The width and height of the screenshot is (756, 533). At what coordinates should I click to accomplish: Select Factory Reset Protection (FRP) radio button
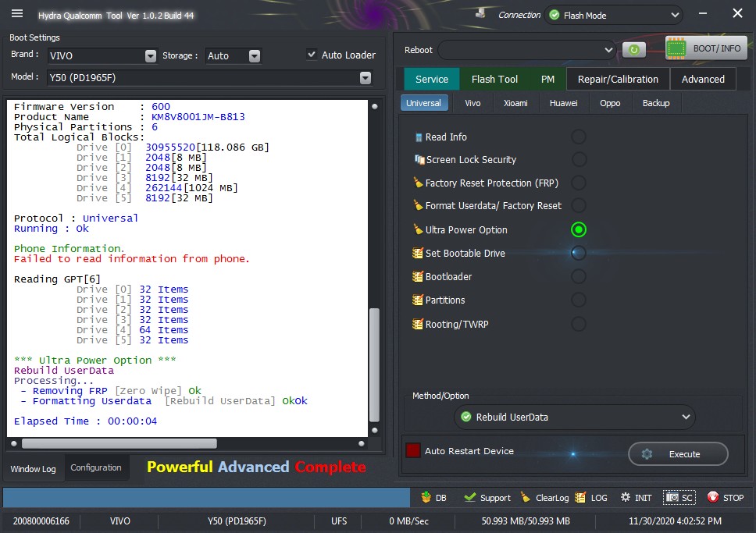(x=579, y=183)
